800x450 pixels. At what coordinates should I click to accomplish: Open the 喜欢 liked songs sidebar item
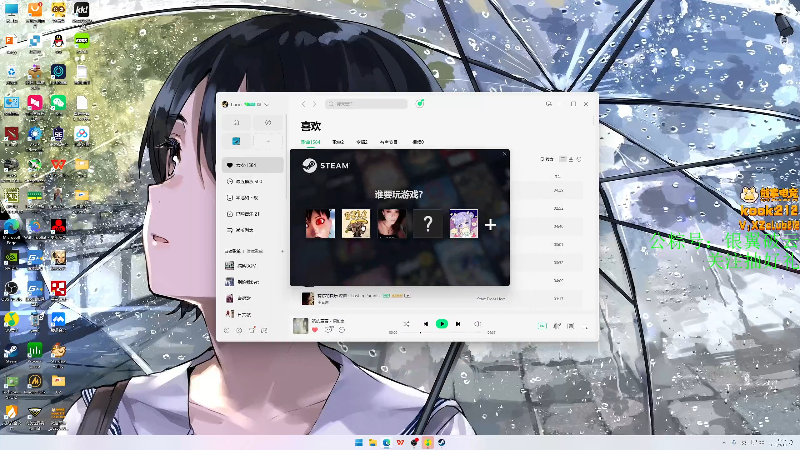[253, 165]
